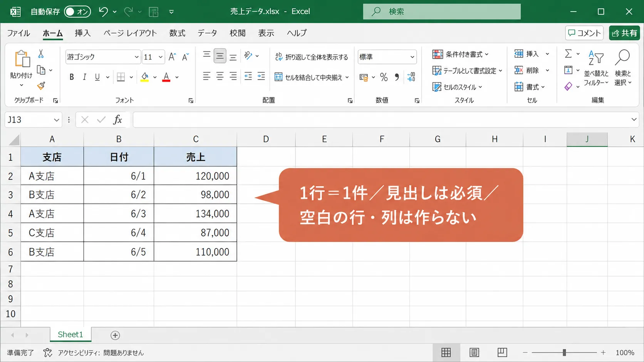Apply the red font color A
Screen dimensions: 644x362
166,77
